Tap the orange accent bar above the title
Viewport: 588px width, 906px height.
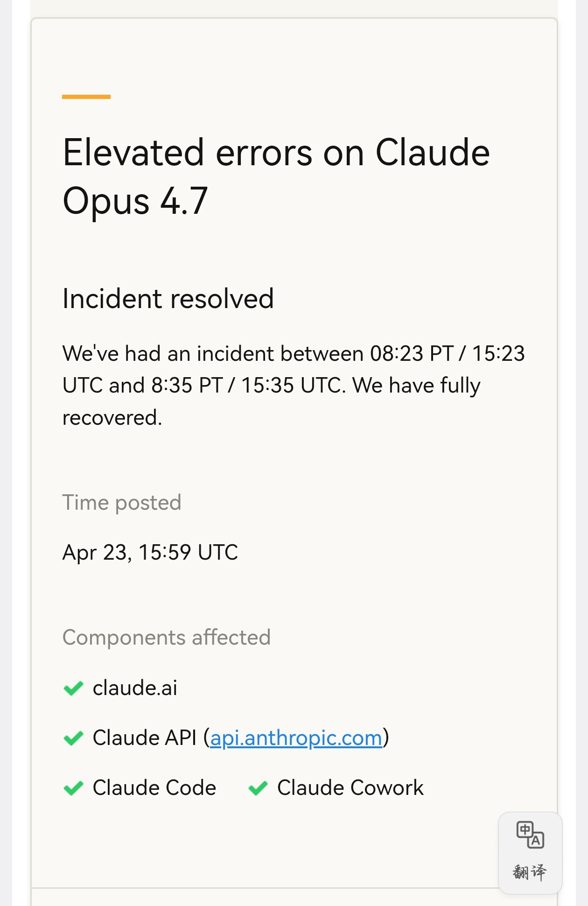[x=86, y=97]
